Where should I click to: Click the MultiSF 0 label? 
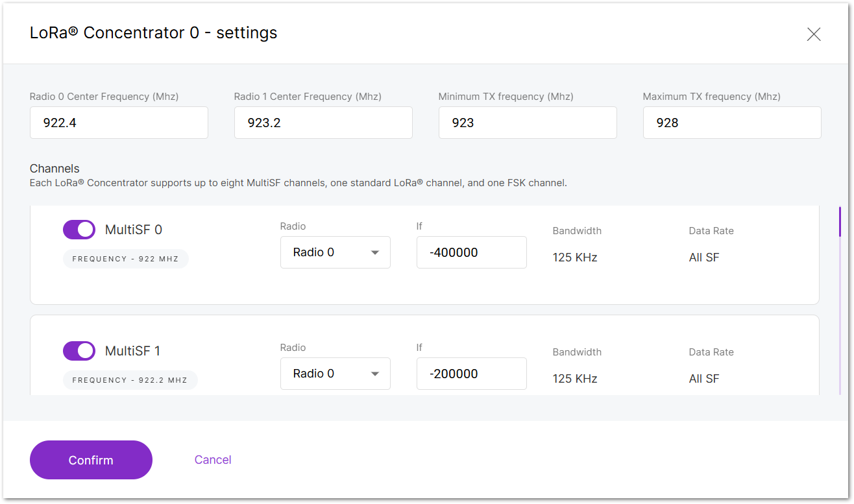point(134,230)
